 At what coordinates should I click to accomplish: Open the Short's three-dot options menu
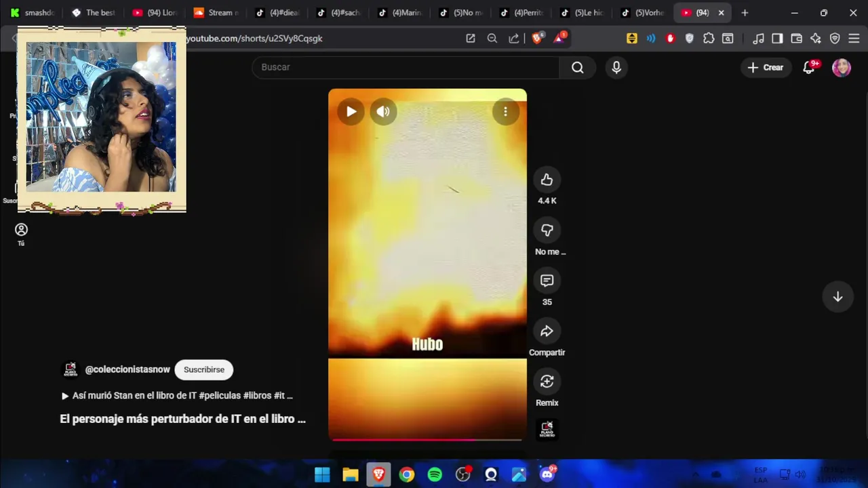coord(505,112)
